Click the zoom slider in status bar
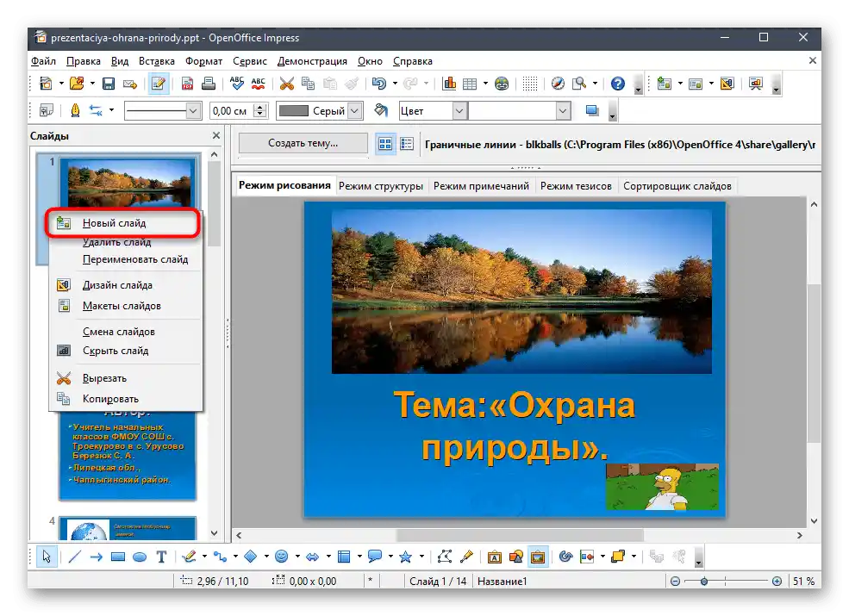Image resolution: width=849 pixels, height=616 pixels. coord(704,582)
